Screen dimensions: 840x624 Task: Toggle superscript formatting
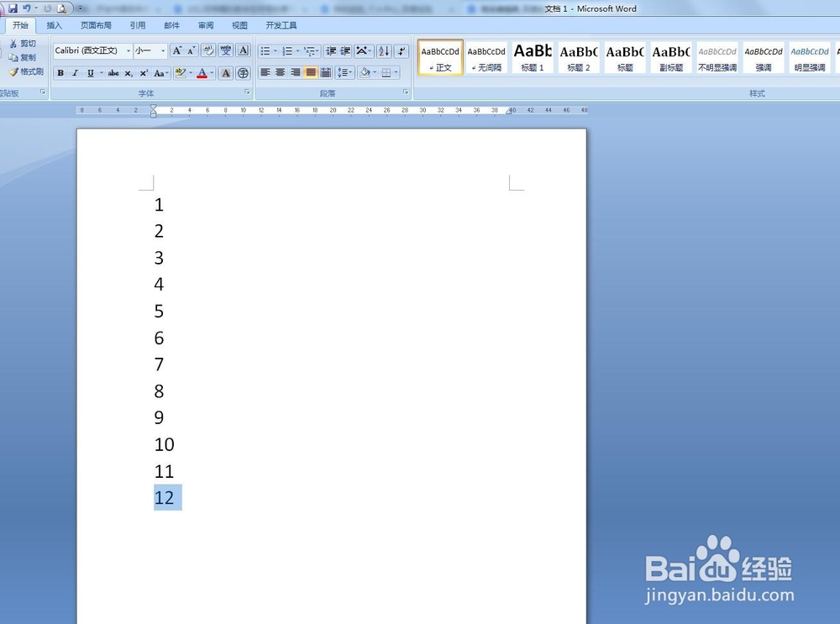pyautogui.click(x=144, y=73)
